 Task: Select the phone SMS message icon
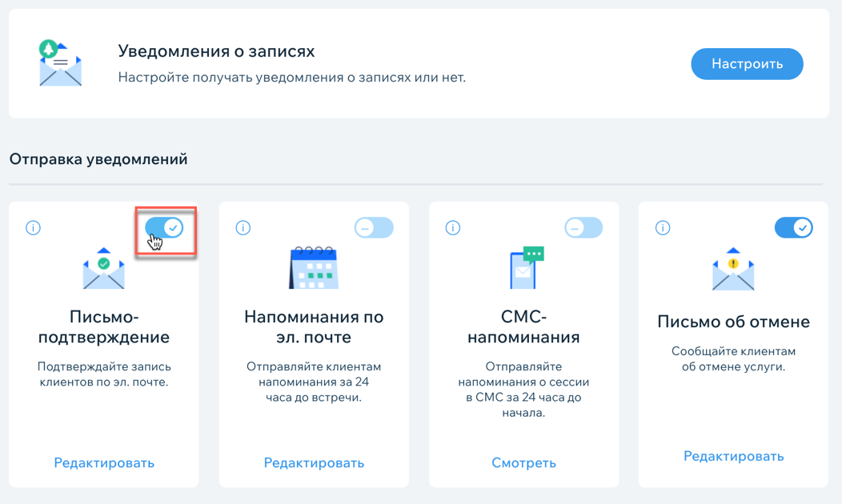coord(527,267)
